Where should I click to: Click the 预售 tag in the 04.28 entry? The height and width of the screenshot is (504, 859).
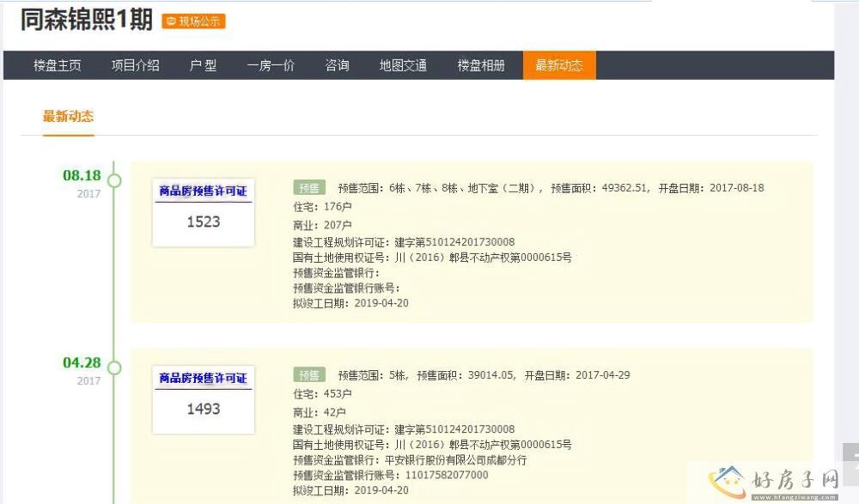309,375
